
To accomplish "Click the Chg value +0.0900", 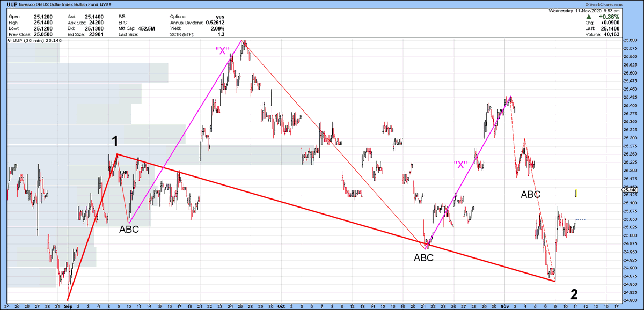I will click(610, 23).
